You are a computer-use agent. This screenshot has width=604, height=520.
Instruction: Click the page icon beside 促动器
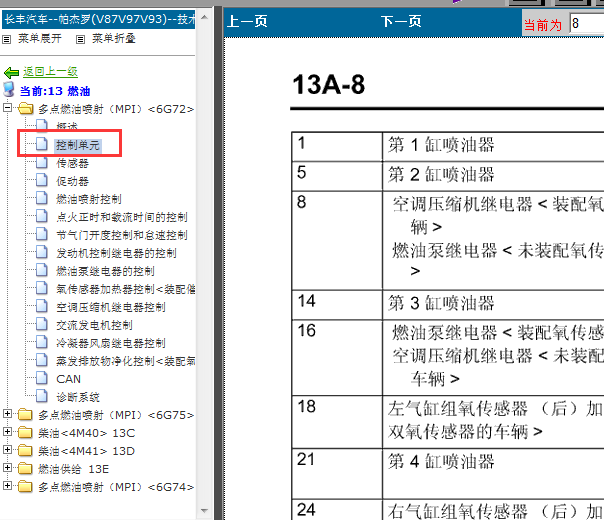42,180
